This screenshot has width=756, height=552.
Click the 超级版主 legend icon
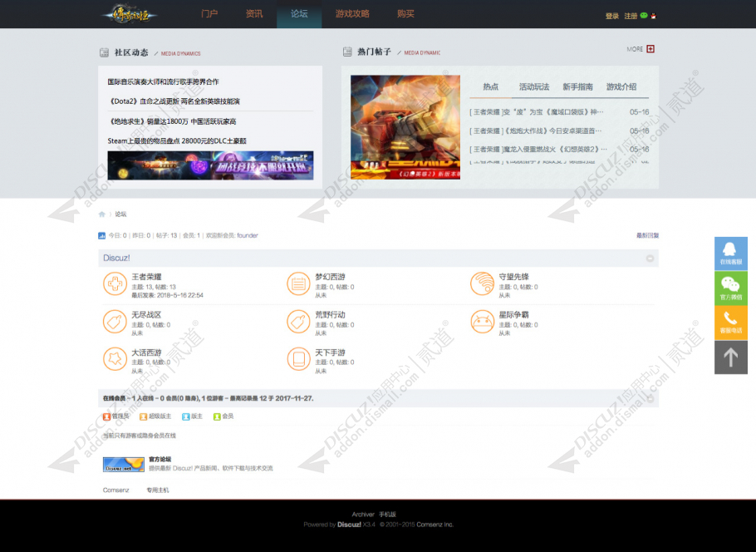click(x=143, y=416)
